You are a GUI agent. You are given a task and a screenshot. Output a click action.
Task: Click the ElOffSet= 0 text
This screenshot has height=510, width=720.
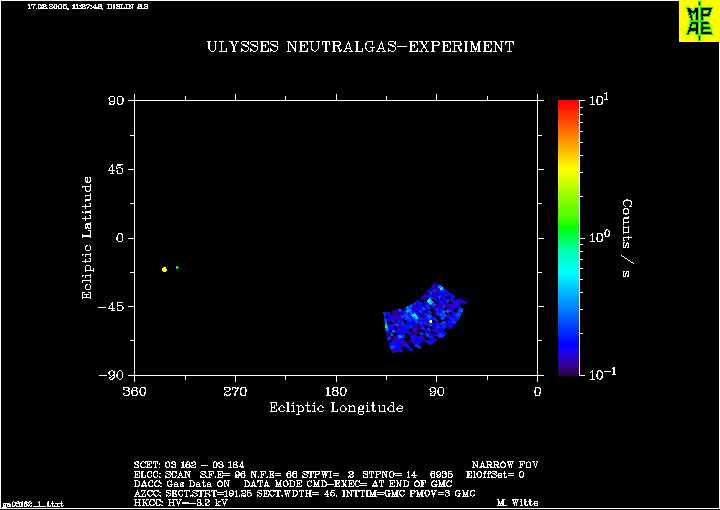click(495, 475)
